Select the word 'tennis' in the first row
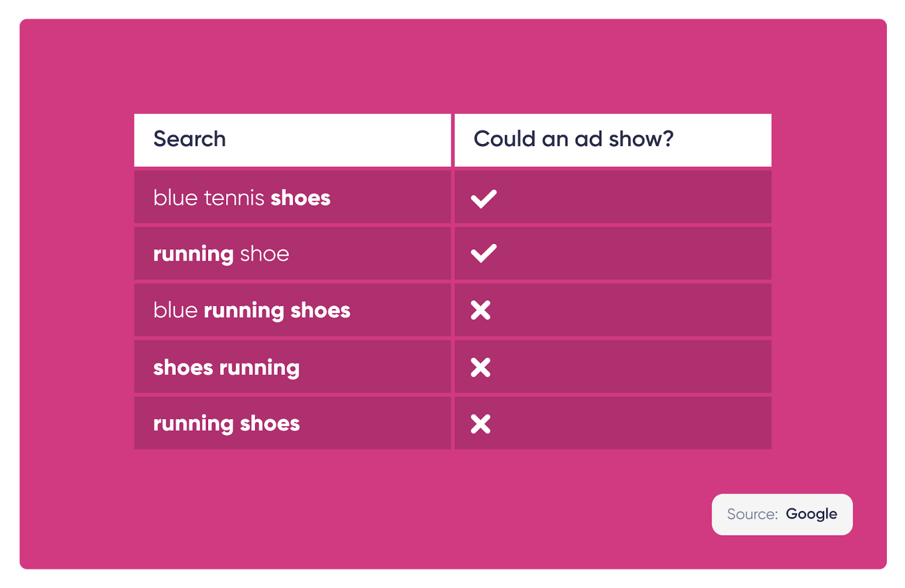Screen dimensions: 905x588 [234, 198]
